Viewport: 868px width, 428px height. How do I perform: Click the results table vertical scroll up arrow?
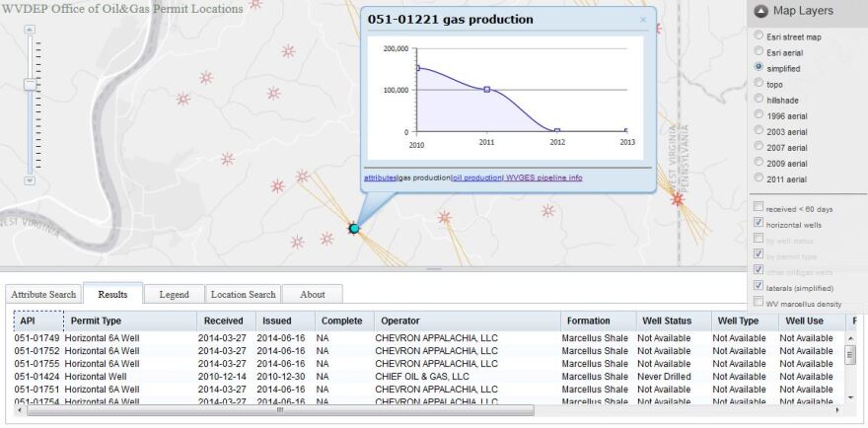851,337
